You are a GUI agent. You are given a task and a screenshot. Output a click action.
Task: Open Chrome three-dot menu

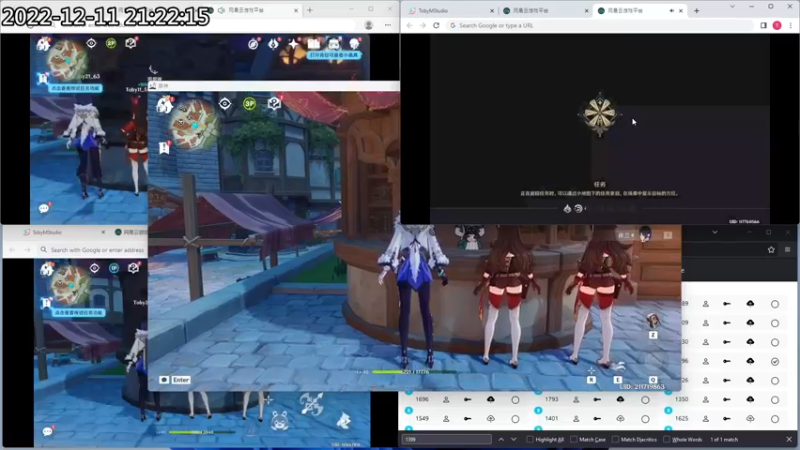click(790, 25)
